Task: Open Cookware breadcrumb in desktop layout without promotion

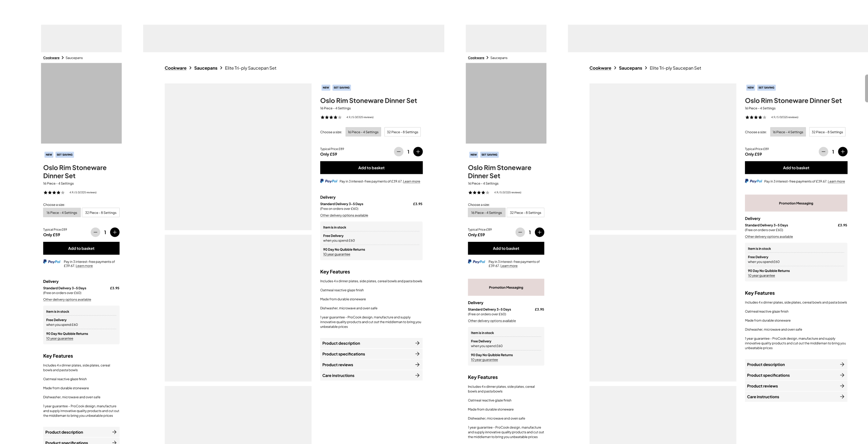Action: (x=176, y=68)
